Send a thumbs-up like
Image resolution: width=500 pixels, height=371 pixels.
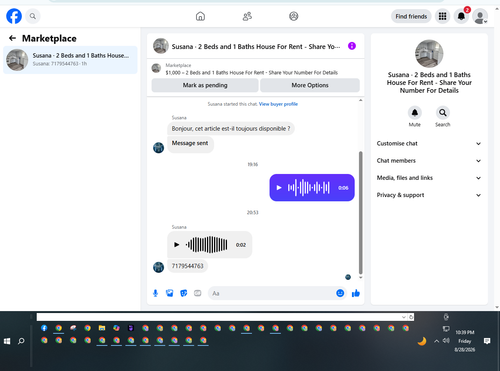[x=356, y=293]
